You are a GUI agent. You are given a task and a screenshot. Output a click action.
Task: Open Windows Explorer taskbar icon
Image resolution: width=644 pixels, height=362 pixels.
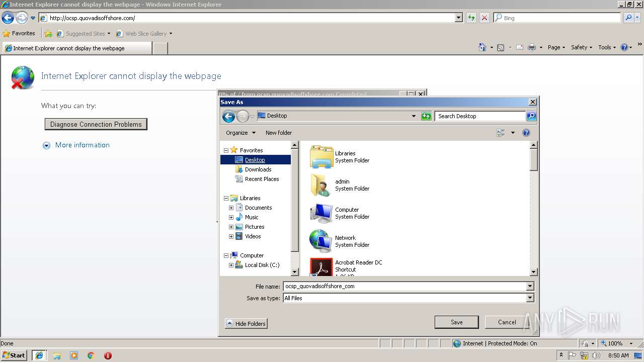click(57, 355)
